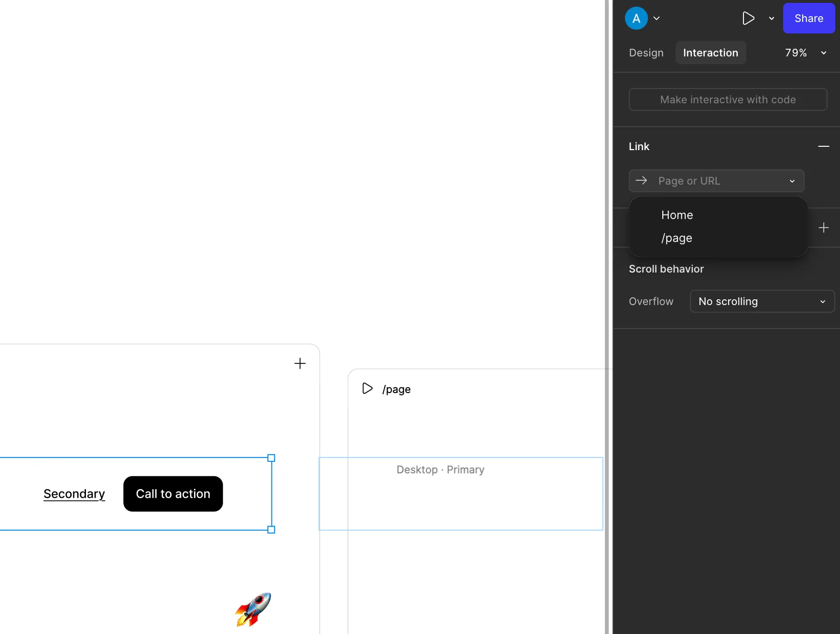Click the Link section heading

[639, 146]
